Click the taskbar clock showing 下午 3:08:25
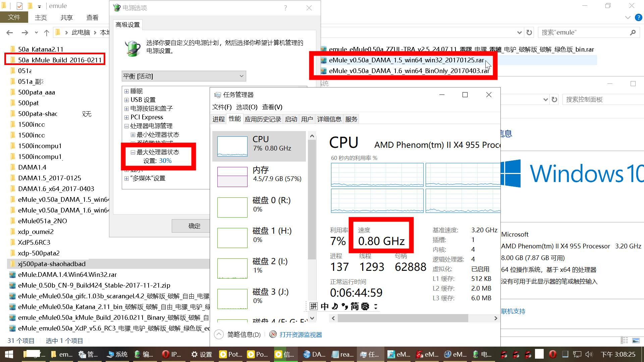 coord(618,354)
